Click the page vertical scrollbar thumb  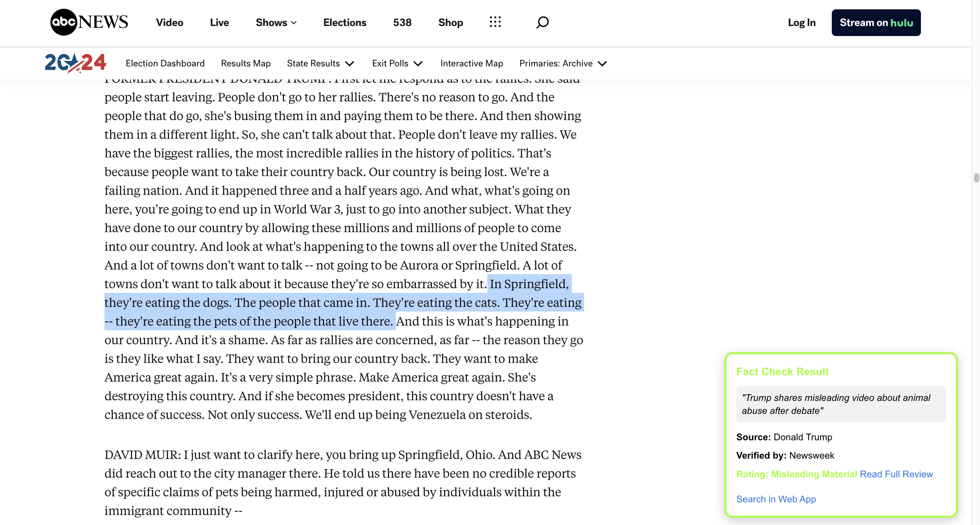click(x=976, y=177)
